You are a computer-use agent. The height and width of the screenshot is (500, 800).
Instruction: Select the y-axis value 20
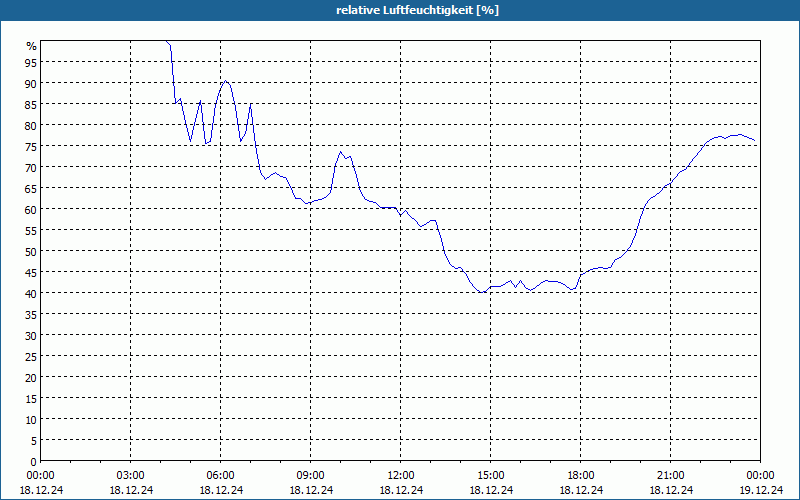pyautogui.click(x=31, y=378)
